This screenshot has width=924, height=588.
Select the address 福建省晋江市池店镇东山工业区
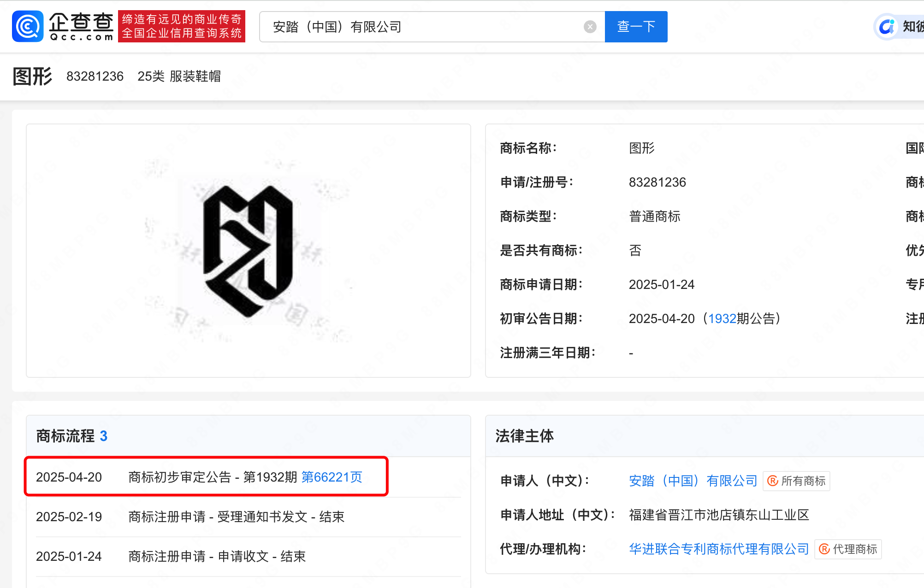click(x=719, y=515)
